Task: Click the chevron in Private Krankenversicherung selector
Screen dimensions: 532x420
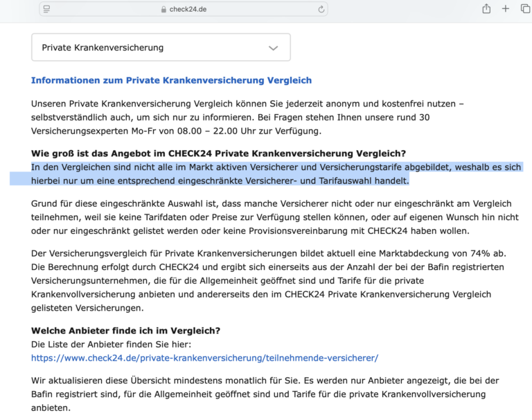Action: (273, 48)
